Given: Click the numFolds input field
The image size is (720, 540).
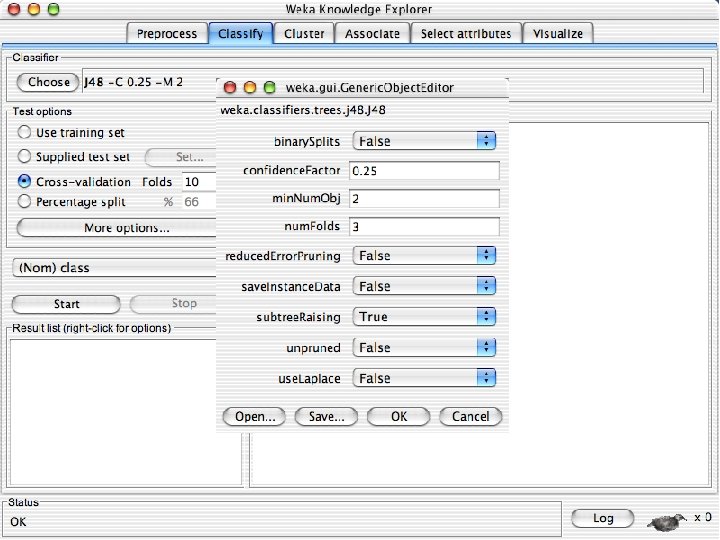Looking at the screenshot, I should [424, 226].
